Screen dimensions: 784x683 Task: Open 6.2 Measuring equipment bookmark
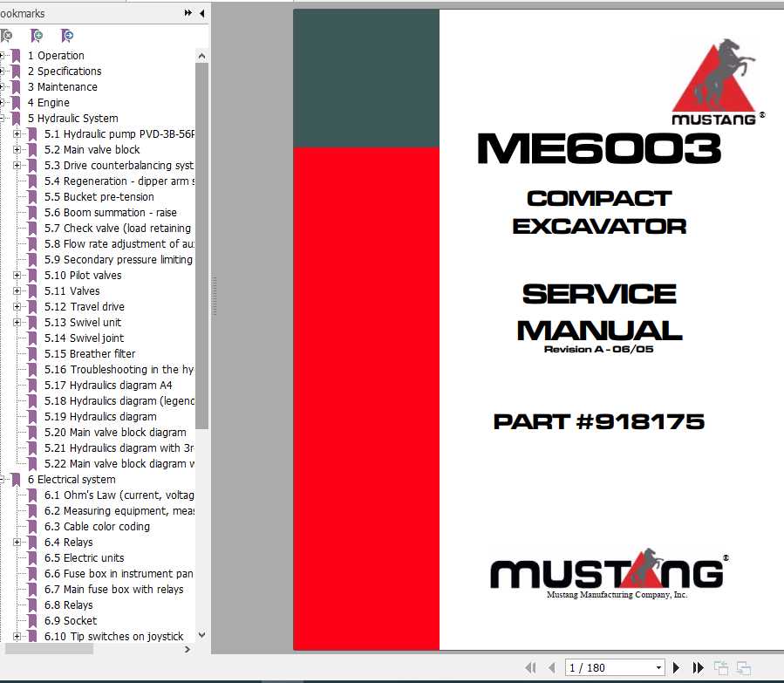pyautogui.click(x=119, y=510)
